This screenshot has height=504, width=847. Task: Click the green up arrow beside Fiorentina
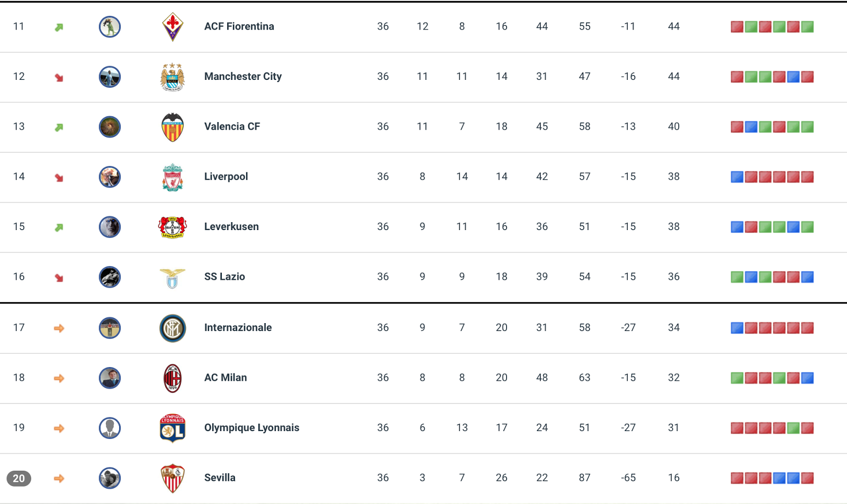point(59,27)
